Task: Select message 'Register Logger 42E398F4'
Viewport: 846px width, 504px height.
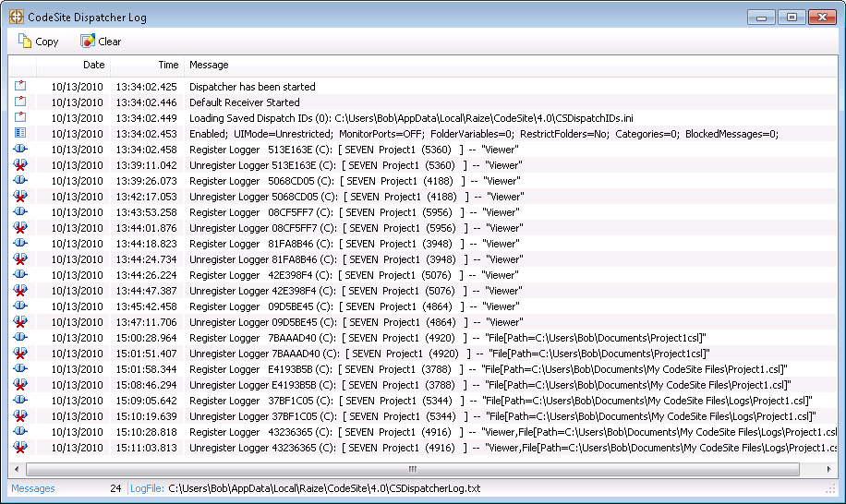Action: (x=354, y=275)
